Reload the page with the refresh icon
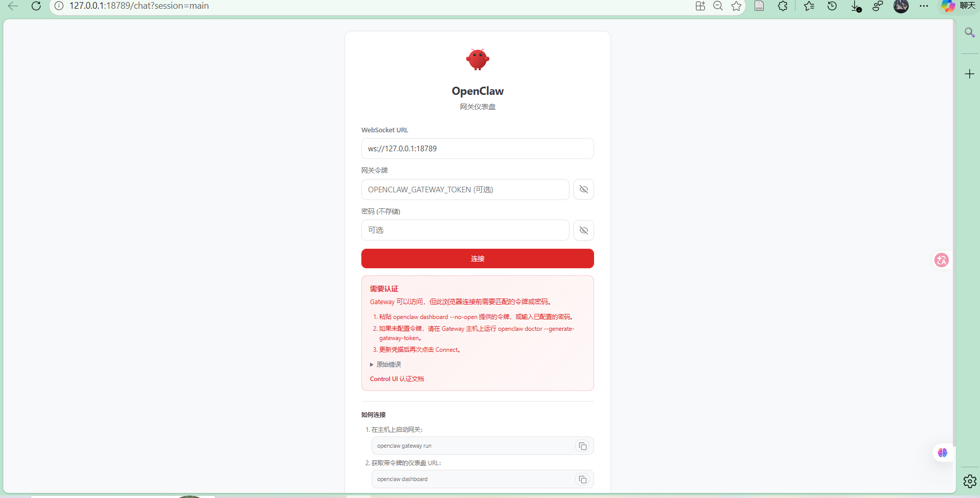 pos(36,6)
